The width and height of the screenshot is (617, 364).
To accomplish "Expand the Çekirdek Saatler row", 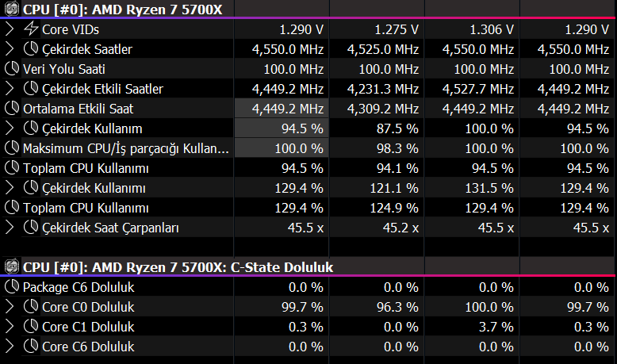I will (x=10, y=49).
